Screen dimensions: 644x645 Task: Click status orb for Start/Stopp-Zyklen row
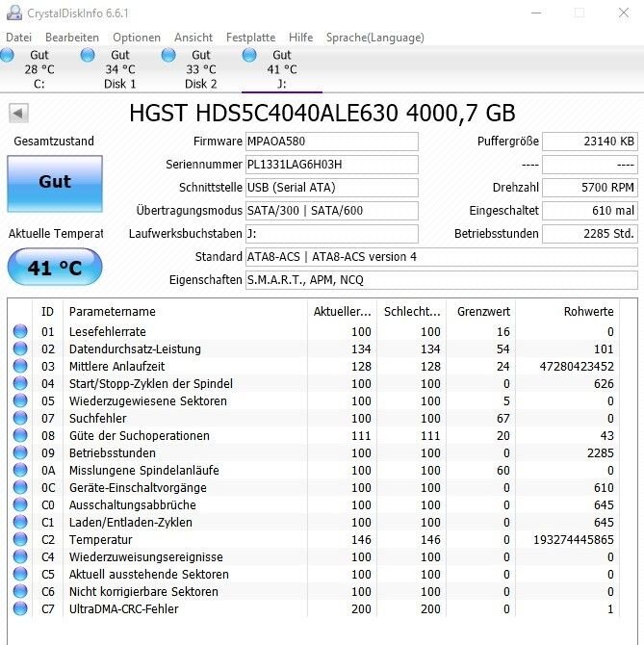[x=20, y=383]
